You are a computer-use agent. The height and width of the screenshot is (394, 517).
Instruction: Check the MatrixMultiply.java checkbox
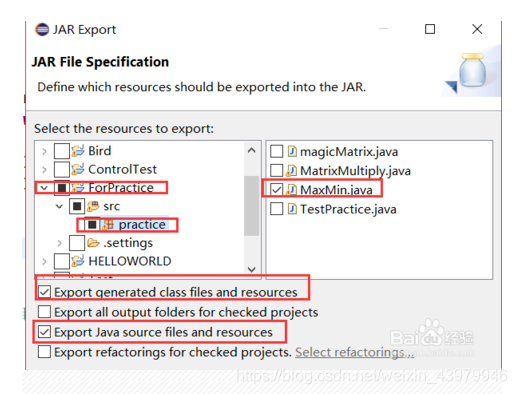coord(277,170)
